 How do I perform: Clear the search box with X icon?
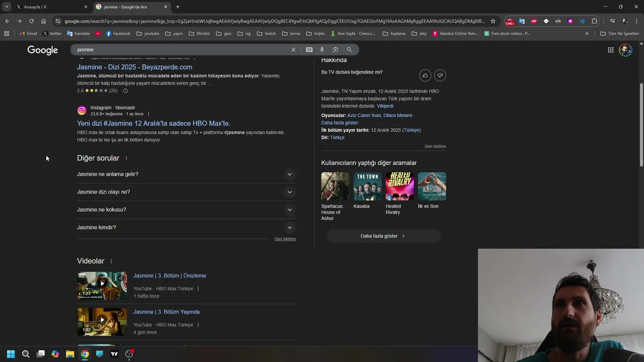click(293, 50)
